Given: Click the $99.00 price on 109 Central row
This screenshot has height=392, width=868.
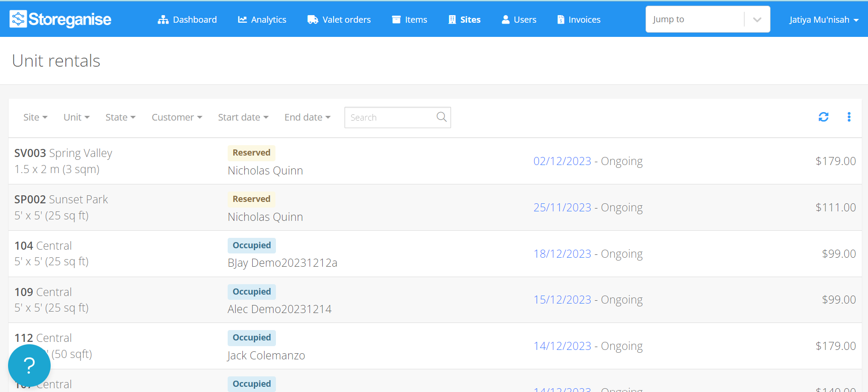Looking at the screenshot, I should click(839, 300).
